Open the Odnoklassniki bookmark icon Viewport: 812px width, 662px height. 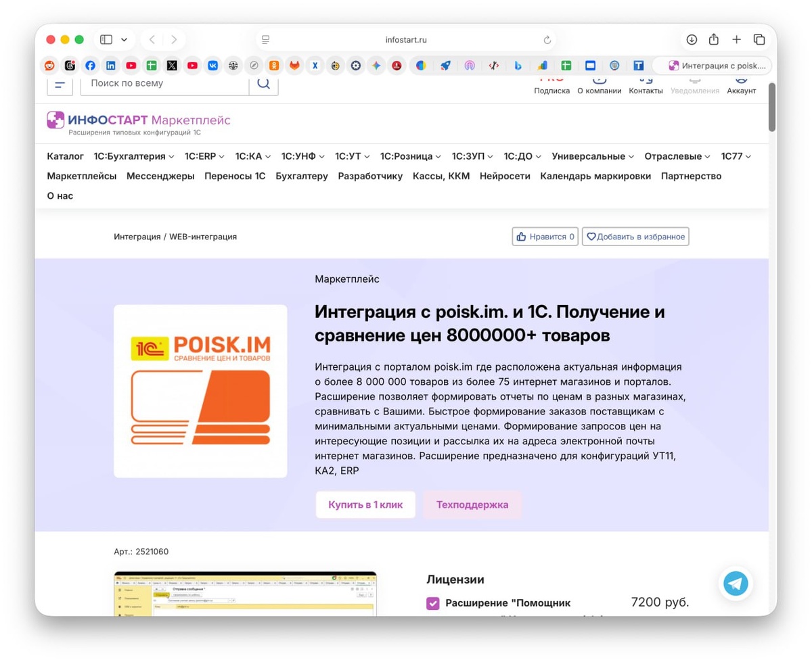click(274, 66)
